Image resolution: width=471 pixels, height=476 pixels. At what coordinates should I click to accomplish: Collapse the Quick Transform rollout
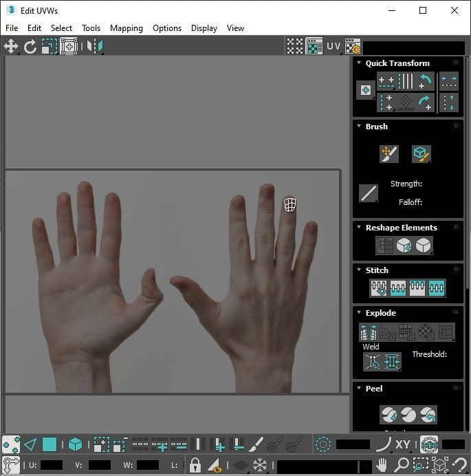point(359,63)
